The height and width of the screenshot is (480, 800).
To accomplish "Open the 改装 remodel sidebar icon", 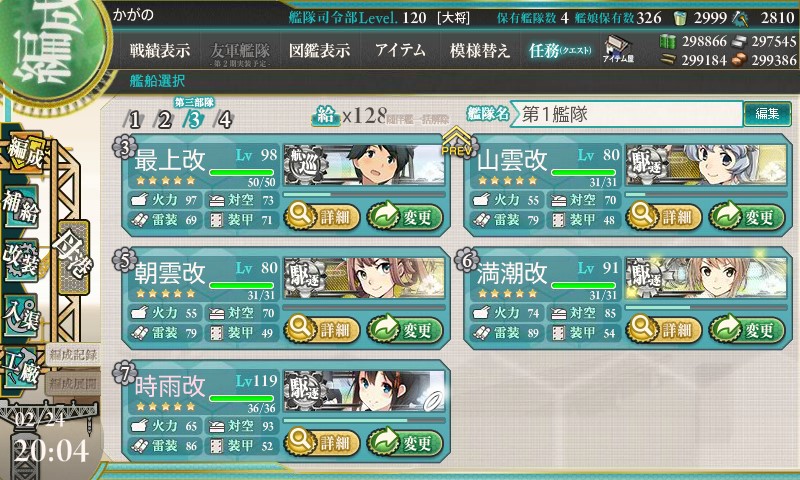I will (20, 260).
